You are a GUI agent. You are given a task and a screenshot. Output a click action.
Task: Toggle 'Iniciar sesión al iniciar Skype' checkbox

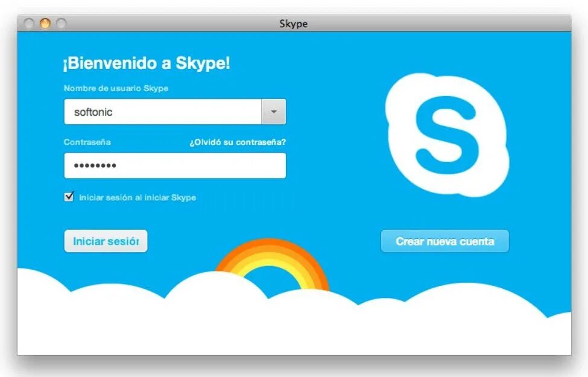[x=69, y=197]
